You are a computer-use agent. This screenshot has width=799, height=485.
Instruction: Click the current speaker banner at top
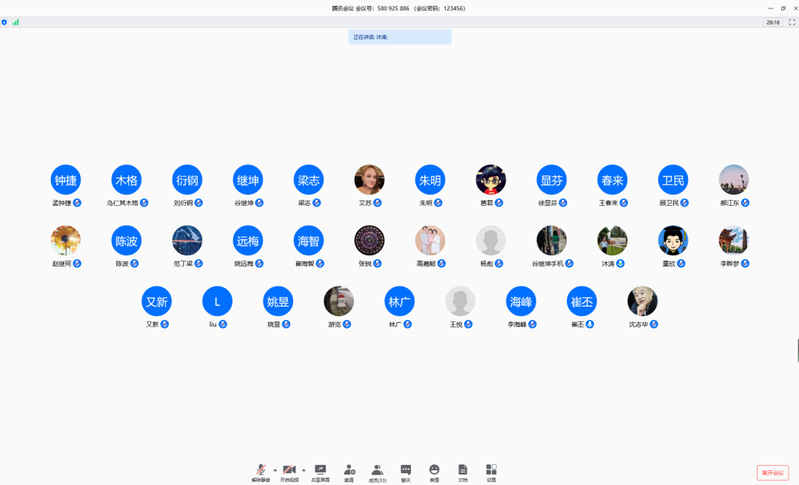click(400, 37)
